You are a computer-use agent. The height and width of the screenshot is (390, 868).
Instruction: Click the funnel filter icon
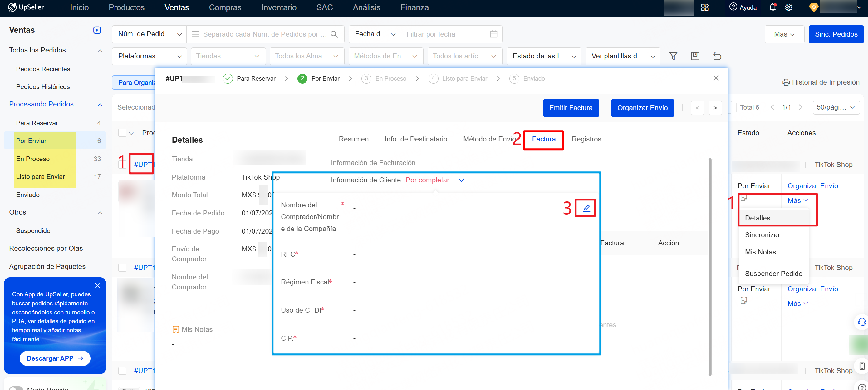point(673,56)
